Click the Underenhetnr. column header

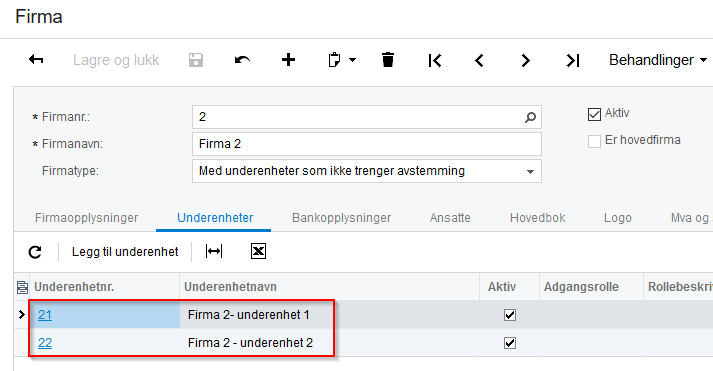coord(105,287)
